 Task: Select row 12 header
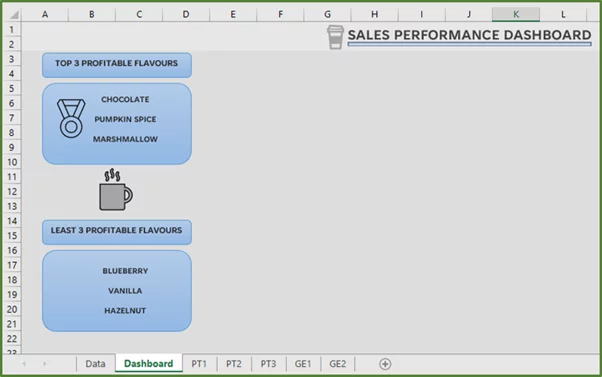point(12,192)
